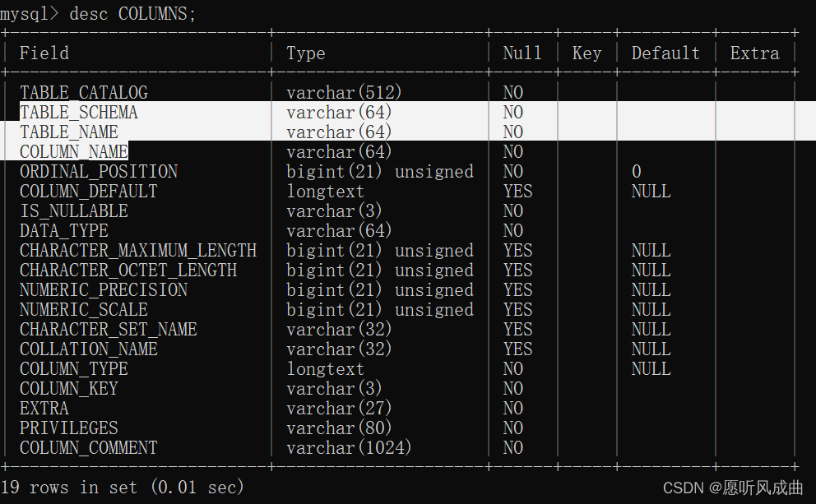816x504 pixels.
Task: Click the NUMERIC_PRECISION field name
Action: point(104,289)
